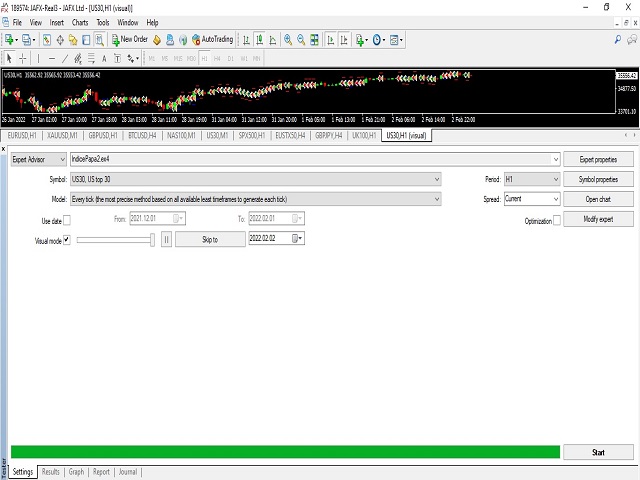The image size is (640, 480).
Task: Click the chart zoom out magnifier
Action: point(301,40)
